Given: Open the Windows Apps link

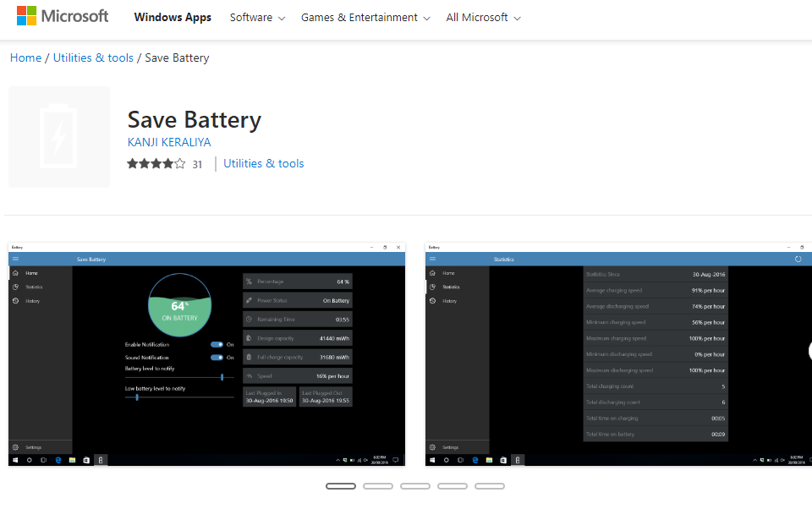Looking at the screenshot, I should (173, 17).
